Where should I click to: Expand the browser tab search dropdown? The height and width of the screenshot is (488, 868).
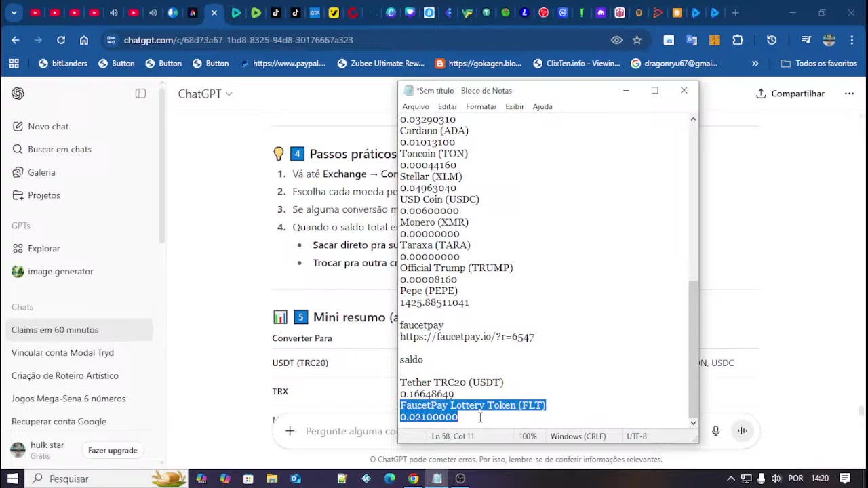pos(14,13)
